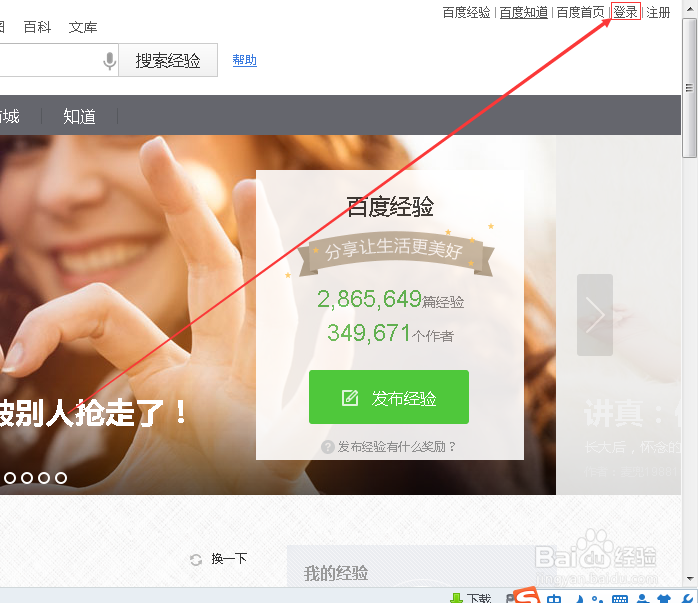Open the soft keyboard icon in IME bar

coord(620,599)
